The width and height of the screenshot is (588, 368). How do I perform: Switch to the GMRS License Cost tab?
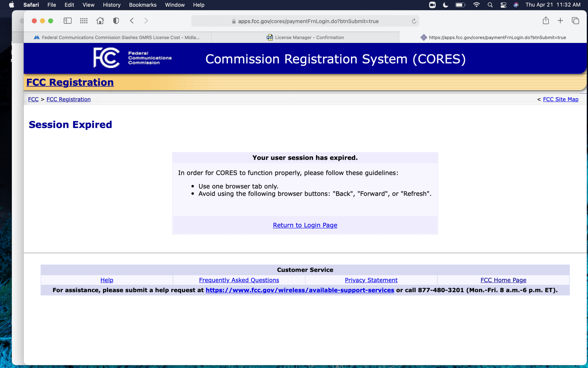tap(117, 37)
